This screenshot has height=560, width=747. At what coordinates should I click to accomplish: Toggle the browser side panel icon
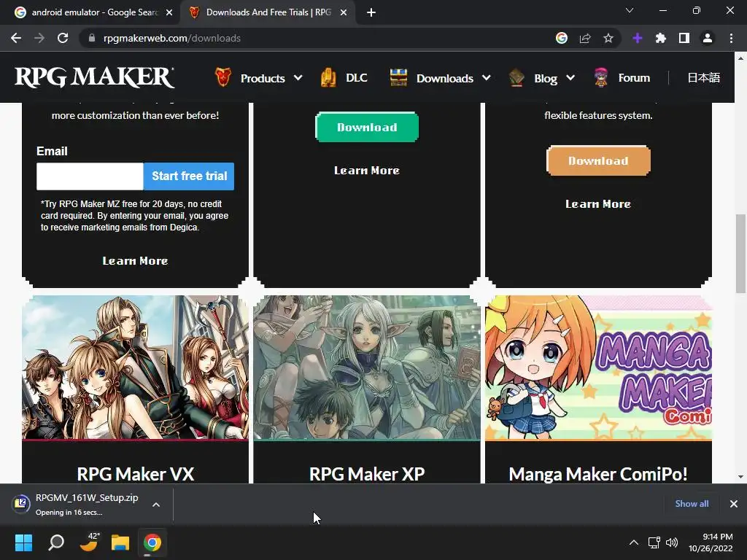tap(684, 38)
